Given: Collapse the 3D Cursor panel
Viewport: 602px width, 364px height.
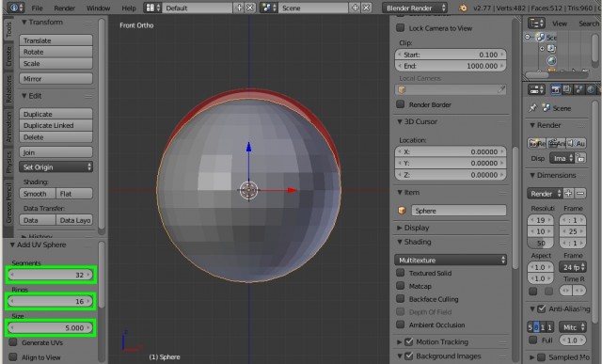Looking at the screenshot, I should click(400, 121).
